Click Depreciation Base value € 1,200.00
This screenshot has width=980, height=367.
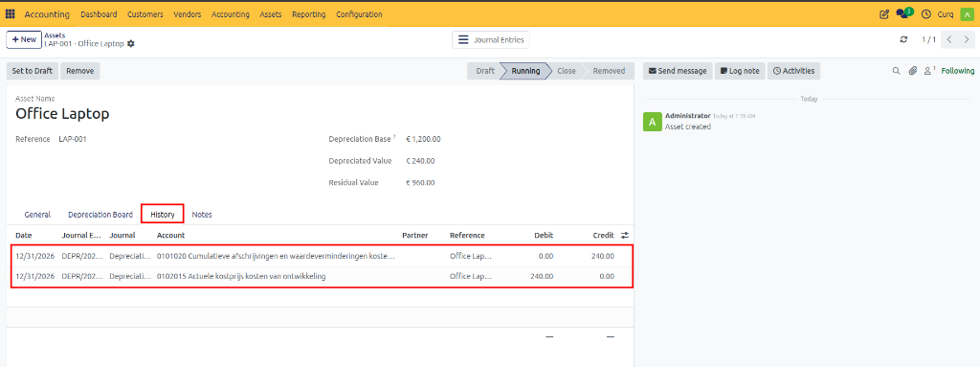coord(423,139)
